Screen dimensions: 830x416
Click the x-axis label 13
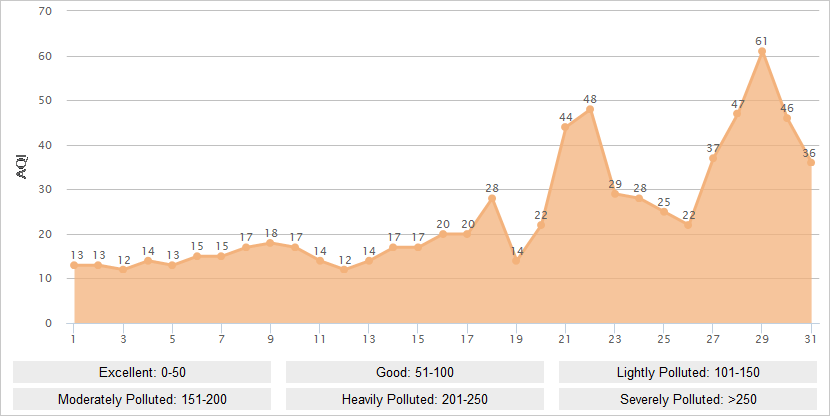pos(368,339)
